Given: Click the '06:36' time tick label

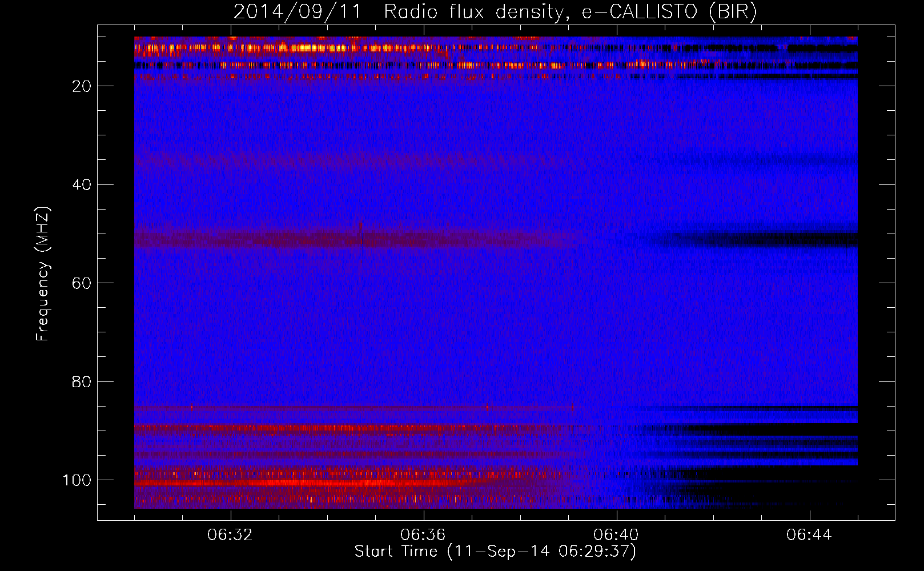Looking at the screenshot, I should pos(423,535).
